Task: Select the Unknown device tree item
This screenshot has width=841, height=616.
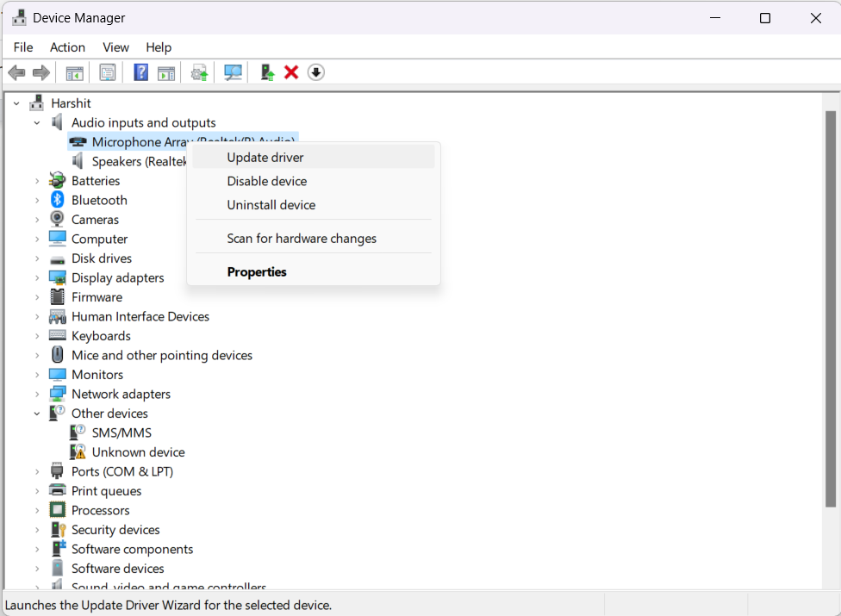Action: coord(138,452)
